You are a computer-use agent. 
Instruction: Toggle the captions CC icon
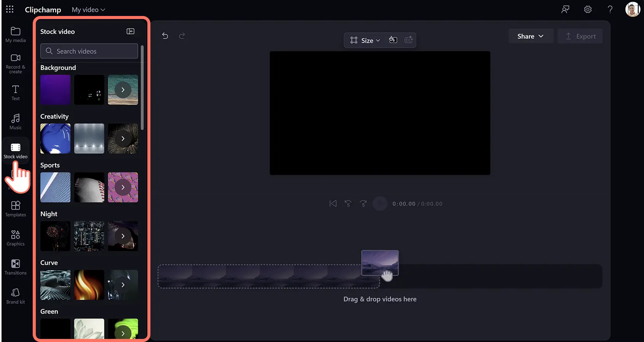pos(409,40)
